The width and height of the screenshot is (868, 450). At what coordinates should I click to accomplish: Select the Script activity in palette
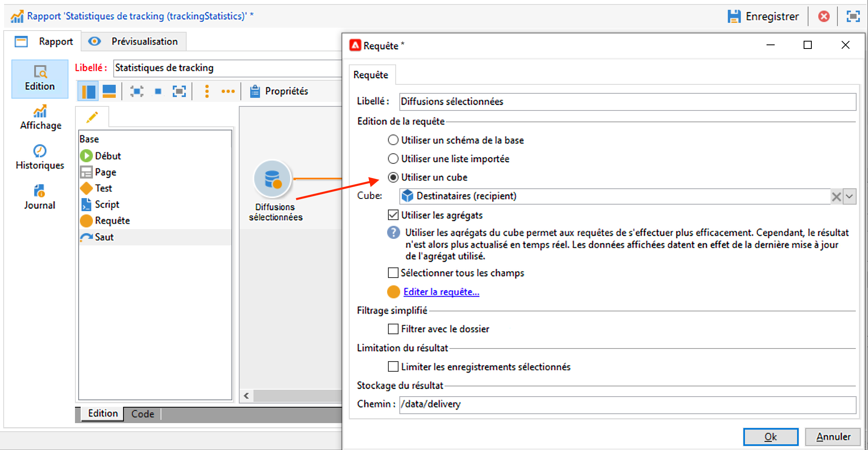click(107, 204)
